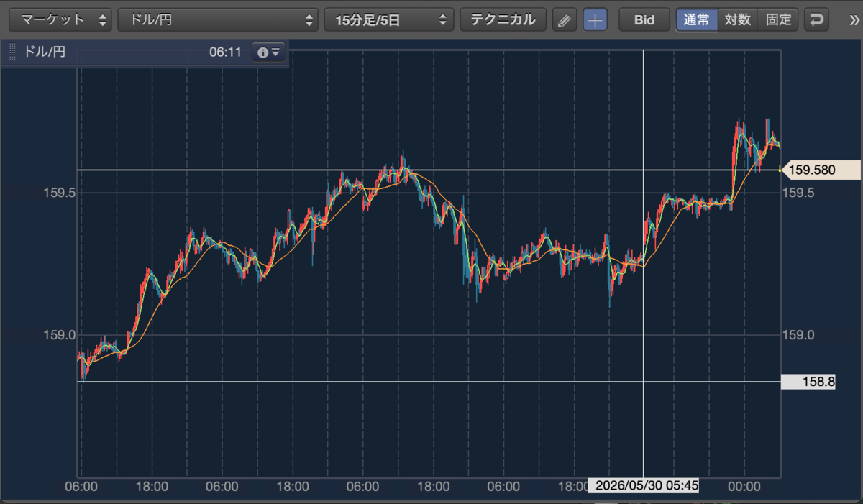The height and width of the screenshot is (504, 863).
Task: Open the ドル/円 currency pair dropdown
Action: pyautogui.click(x=218, y=19)
